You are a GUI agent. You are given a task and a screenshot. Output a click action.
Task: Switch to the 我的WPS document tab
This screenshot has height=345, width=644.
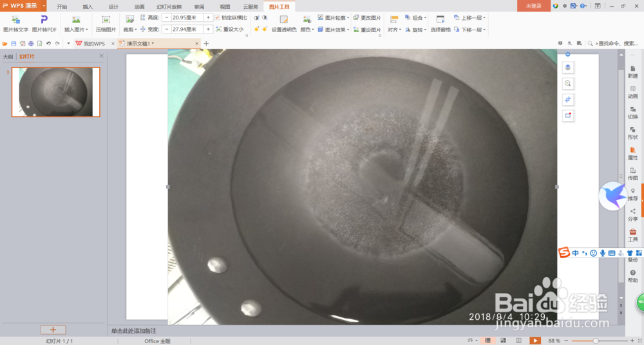[95, 44]
